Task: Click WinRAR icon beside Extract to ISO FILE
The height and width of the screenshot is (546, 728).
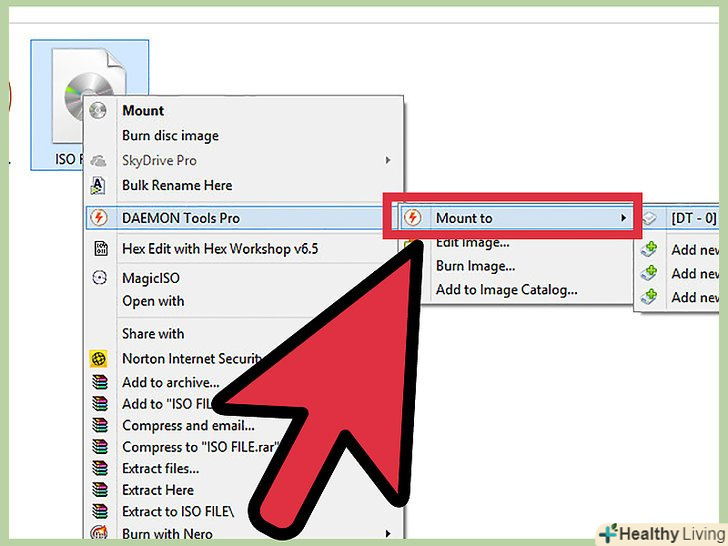Action: tap(99, 511)
